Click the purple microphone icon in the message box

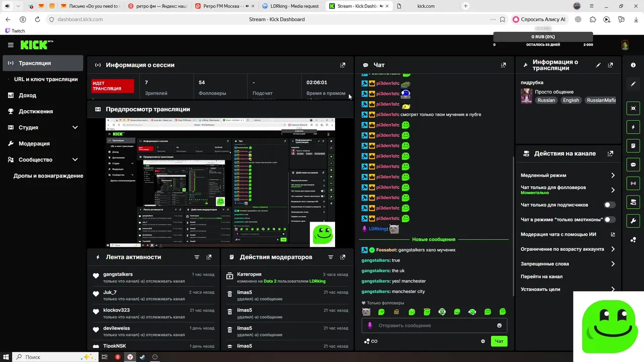click(x=370, y=325)
